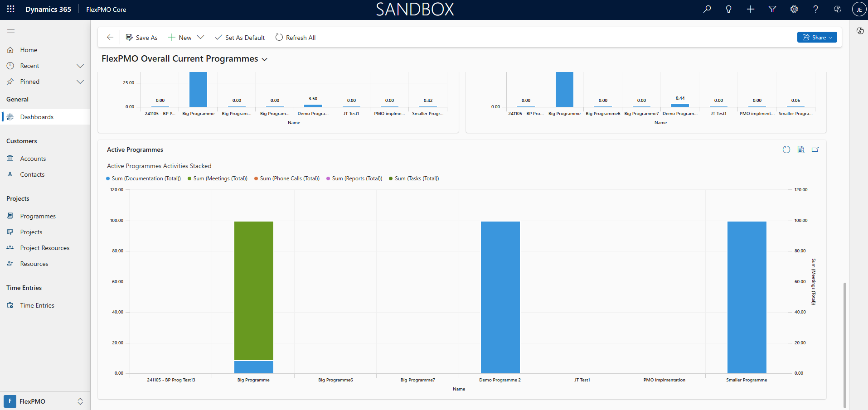This screenshot has height=410, width=868.
Task: Click the green Big Programme bar segment
Action: pyautogui.click(x=254, y=290)
